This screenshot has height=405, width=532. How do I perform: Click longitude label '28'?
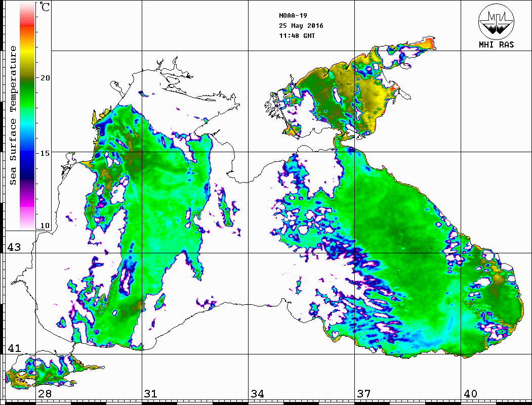click(45, 393)
